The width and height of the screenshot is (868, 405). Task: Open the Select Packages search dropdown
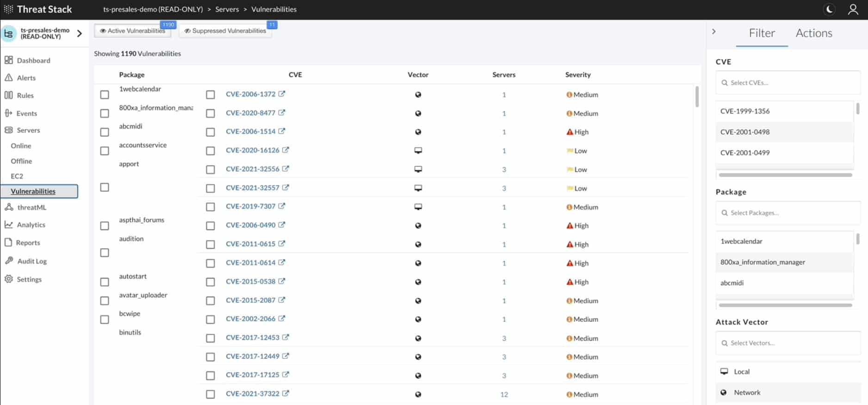(788, 213)
